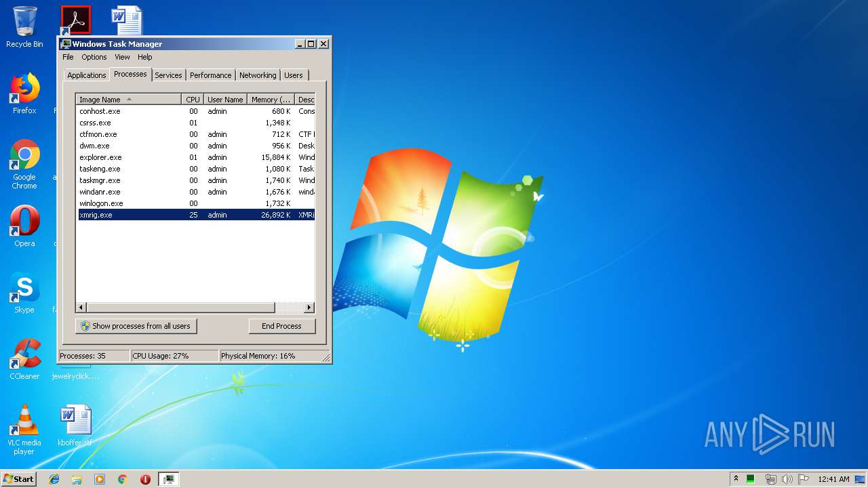
Task: Open the Recycle Bin desktop icon
Action: 24,27
